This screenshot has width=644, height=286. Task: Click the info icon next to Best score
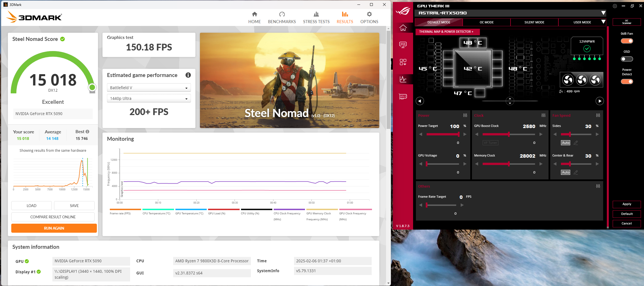point(88,132)
